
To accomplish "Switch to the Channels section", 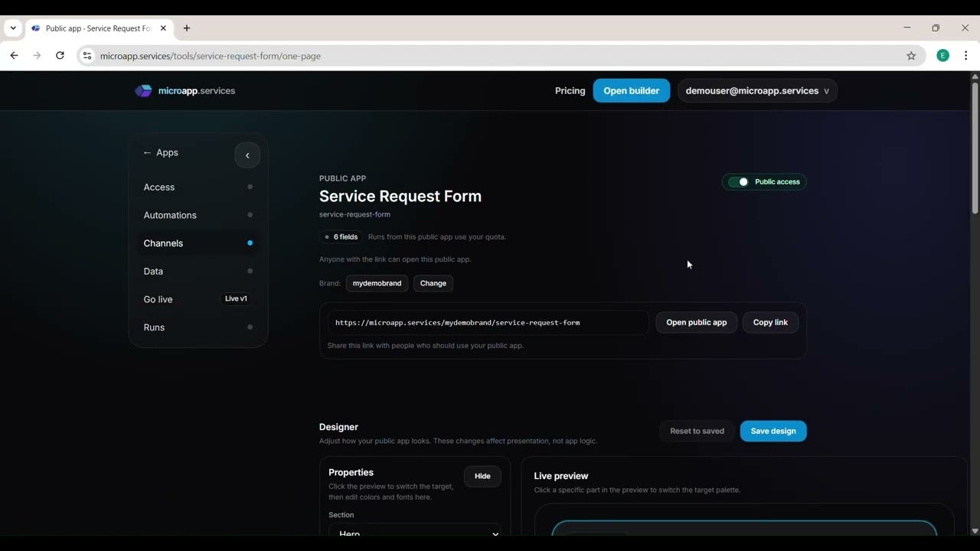I will click(x=163, y=243).
